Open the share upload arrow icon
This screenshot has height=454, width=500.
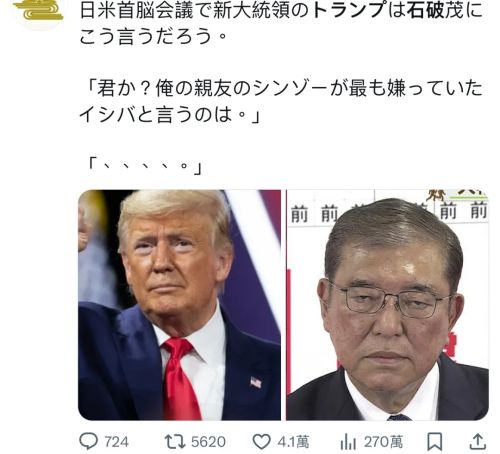[x=478, y=441]
